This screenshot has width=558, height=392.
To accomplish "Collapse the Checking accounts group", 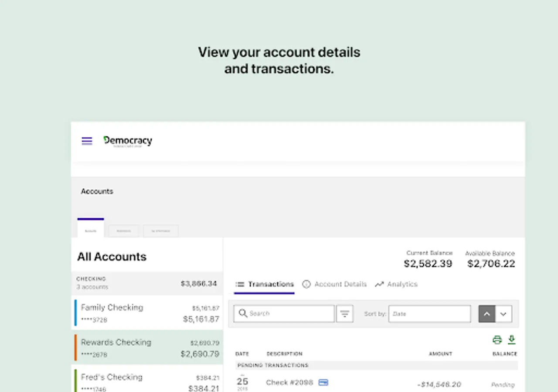I will (x=147, y=283).
